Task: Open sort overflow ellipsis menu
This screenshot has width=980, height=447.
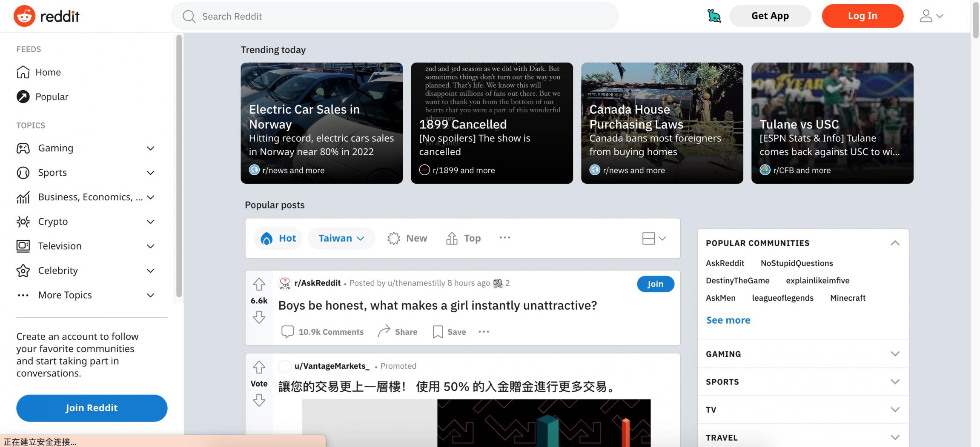Action: [505, 238]
